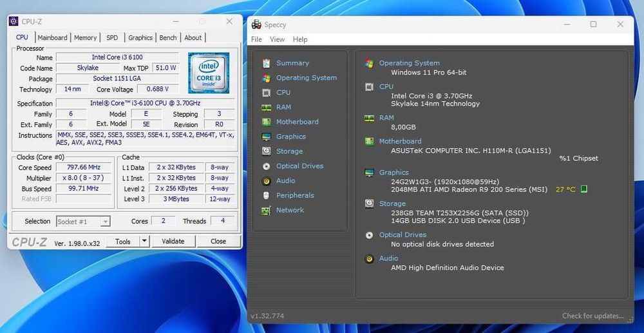
Task: Click the board icon beside Motherboard summary heading
Action: [x=369, y=141]
